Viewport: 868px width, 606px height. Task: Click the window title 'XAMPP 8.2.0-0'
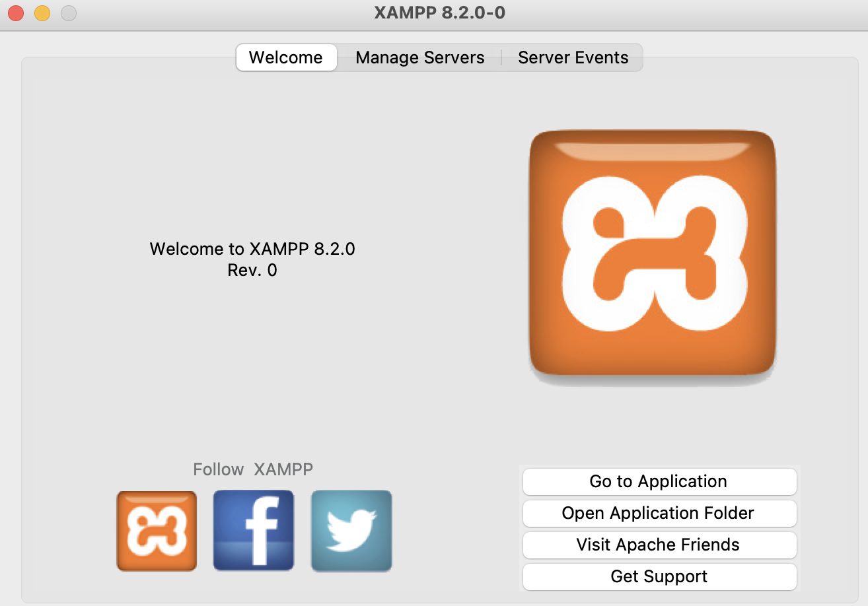pyautogui.click(x=440, y=13)
